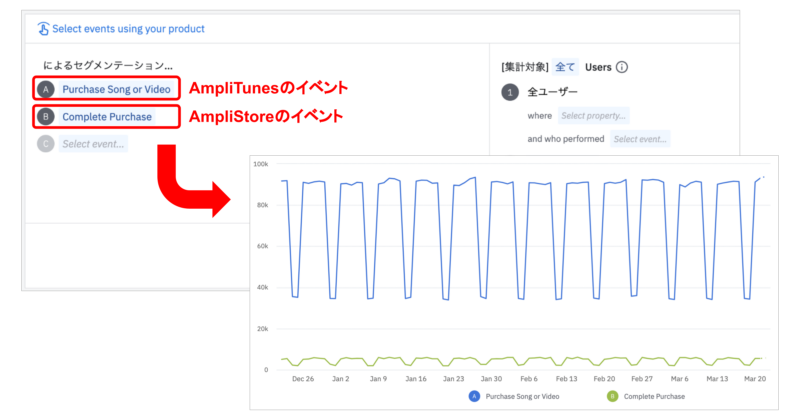Click the info icon next to Users
Screen dimensions: 800x420
pyautogui.click(x=622, y=68)
